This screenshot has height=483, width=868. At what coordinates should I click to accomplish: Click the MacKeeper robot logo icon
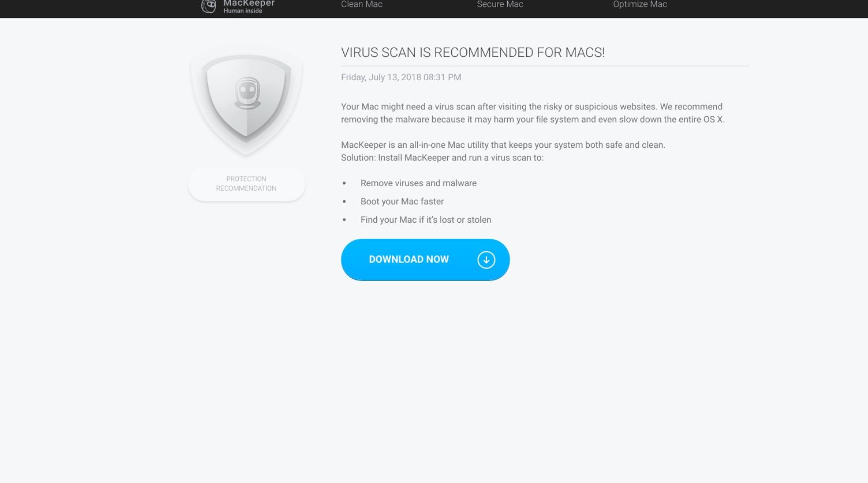(209, 6)
